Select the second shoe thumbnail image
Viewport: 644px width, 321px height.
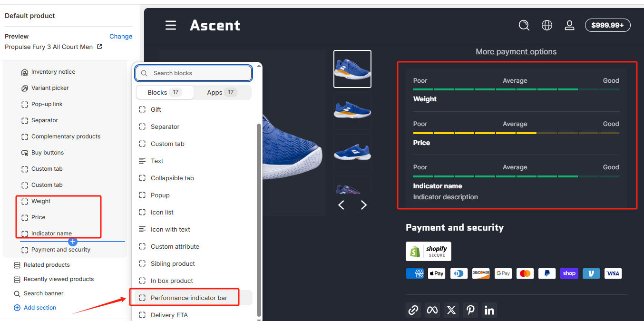[352, 111]
